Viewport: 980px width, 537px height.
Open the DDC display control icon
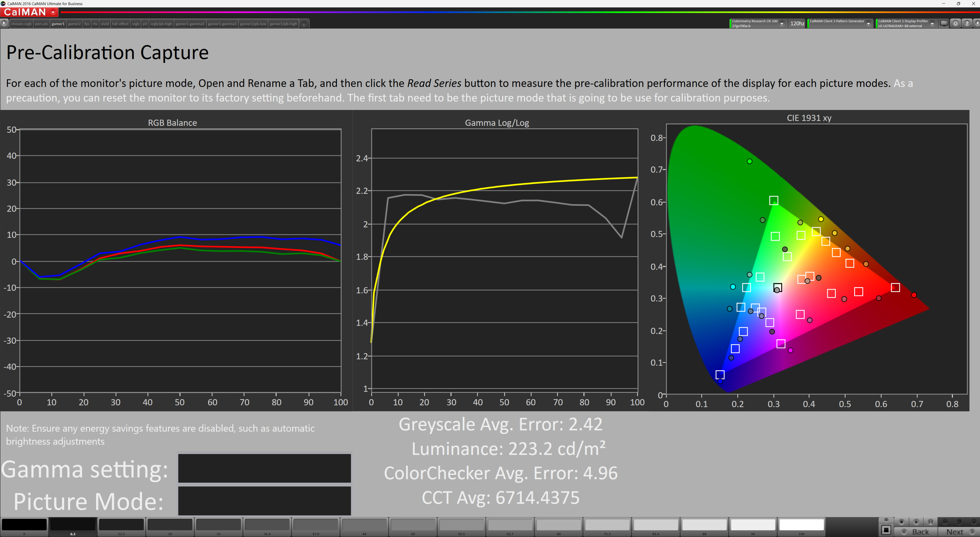(944, 23)
